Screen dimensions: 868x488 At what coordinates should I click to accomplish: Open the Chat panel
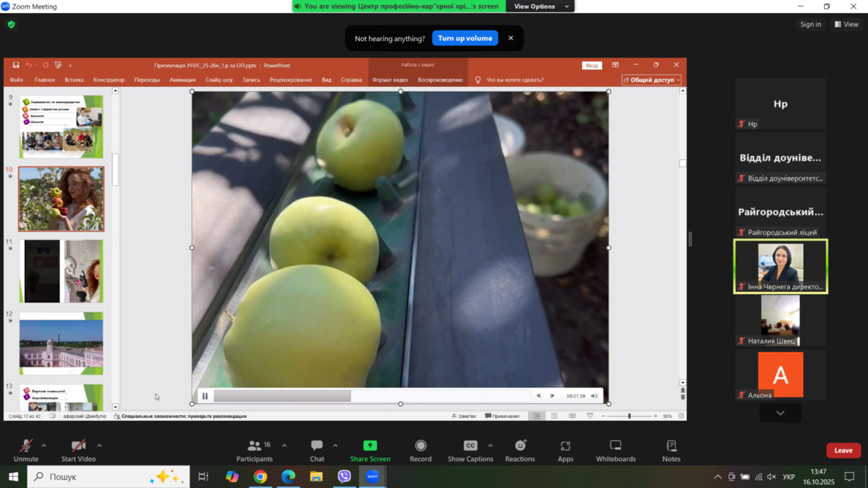317,446
